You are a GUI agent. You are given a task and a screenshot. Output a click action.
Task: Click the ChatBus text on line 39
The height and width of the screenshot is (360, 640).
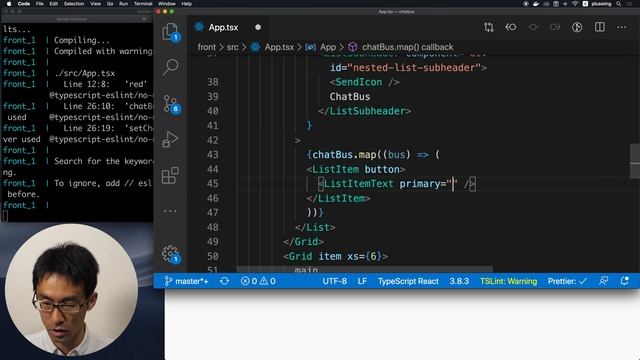tap(350, 97)
